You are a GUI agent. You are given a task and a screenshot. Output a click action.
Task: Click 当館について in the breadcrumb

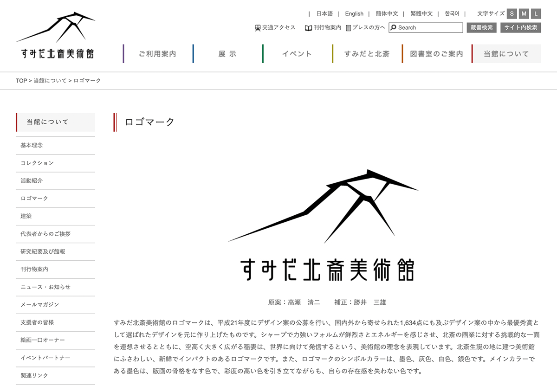(50, 81)
